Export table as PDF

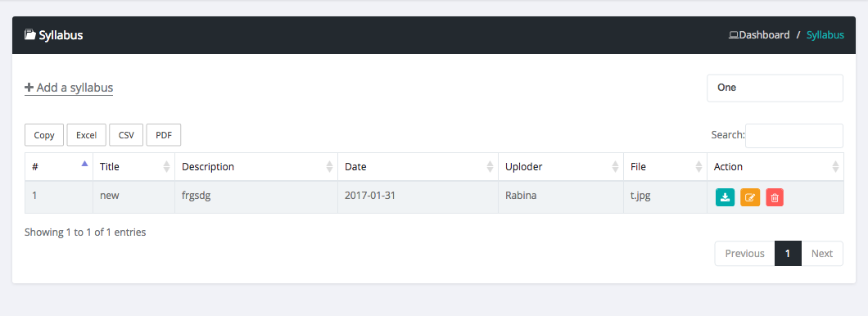pyautogui.click(x=164, y=135)
